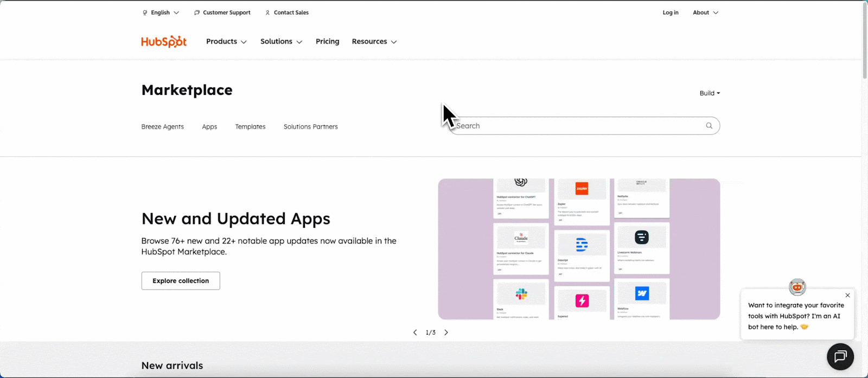Switch to the Templates tab
Screen dimensions: 868x378
coord(250,126)
